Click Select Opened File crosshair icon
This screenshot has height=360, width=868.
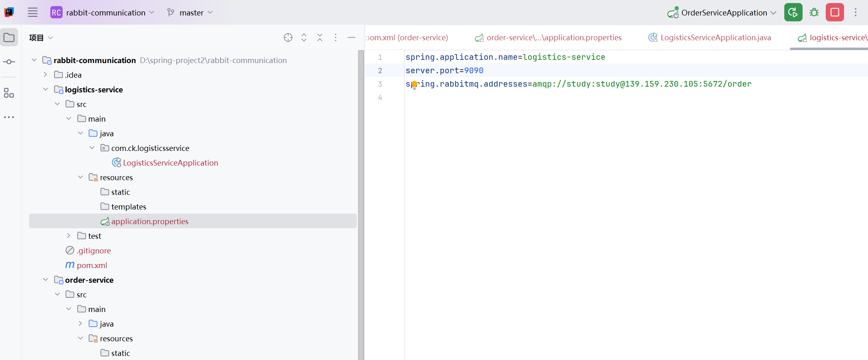tap(288, 37)
